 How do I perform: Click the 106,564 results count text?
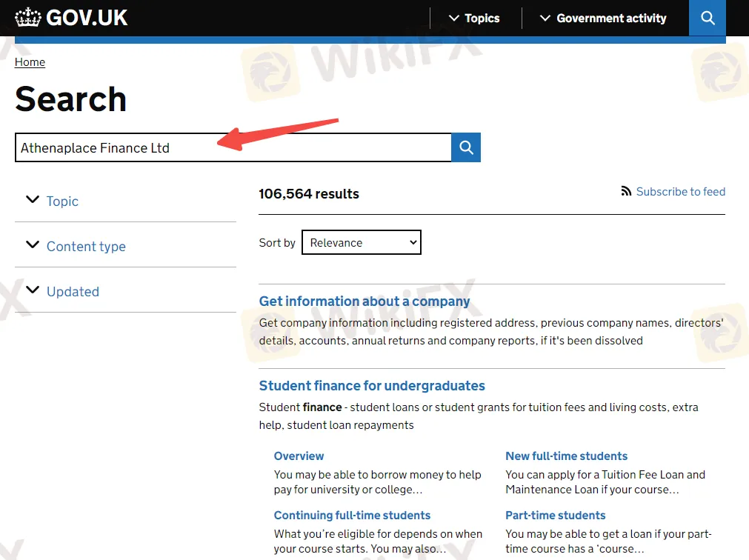pyautogui.click(x=309, y=194)
